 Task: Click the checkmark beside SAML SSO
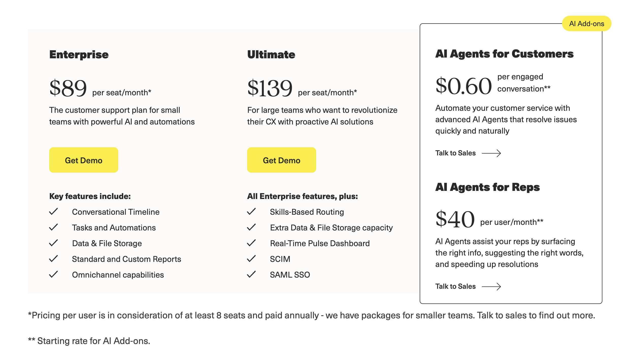pyautogui.click(x=252, y=275)
